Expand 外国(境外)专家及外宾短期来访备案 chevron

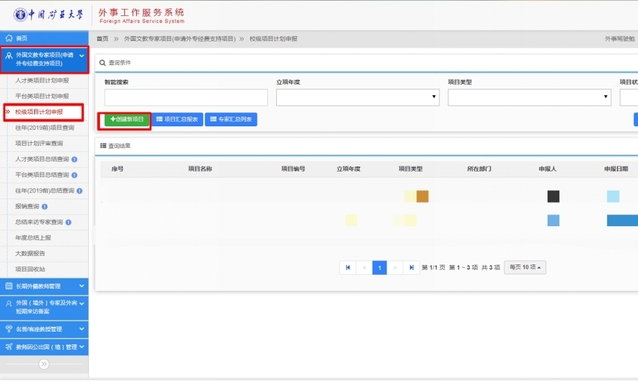[82, 304]
